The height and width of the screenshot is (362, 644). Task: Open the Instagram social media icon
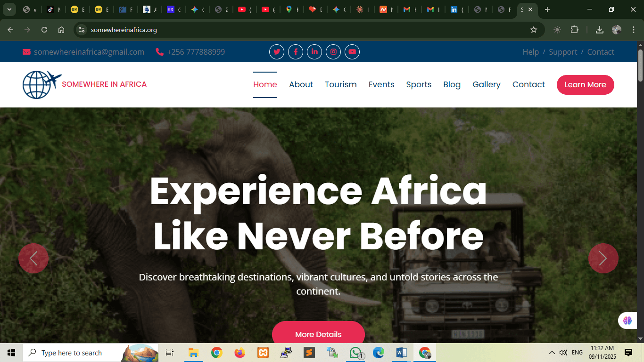(333, 52)
